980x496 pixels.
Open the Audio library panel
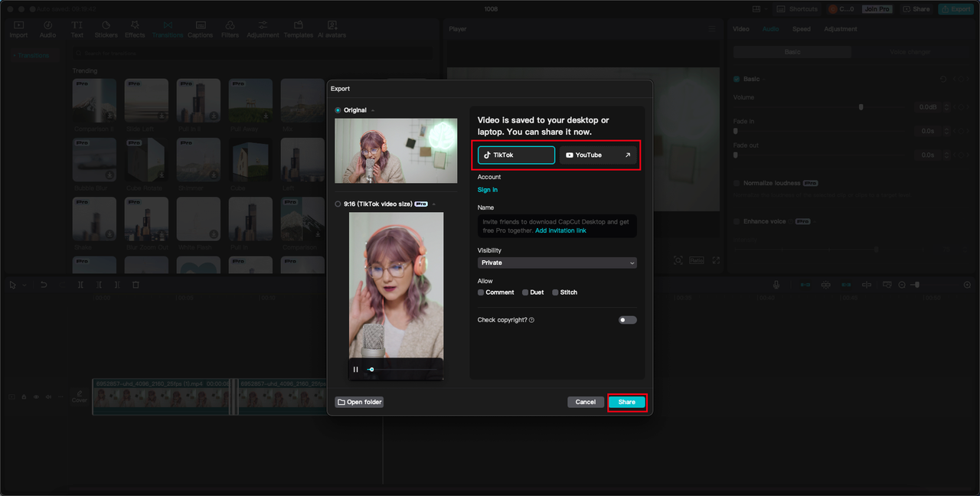tap(47, 29)
